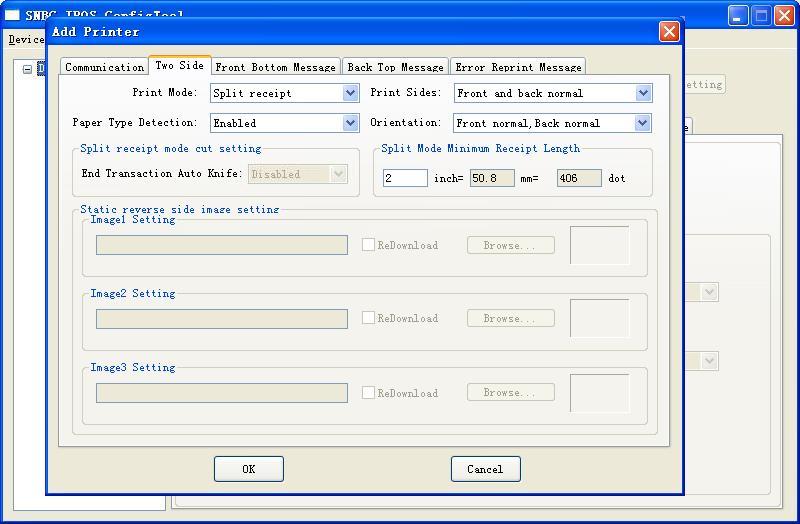The image size is (800, 524).
Task: Expand the Paper Type Detection combo box
Action: click(285, 123)
